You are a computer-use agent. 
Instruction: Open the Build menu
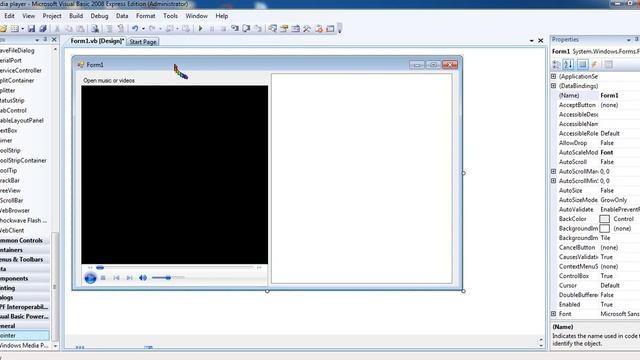click(76, 16)
